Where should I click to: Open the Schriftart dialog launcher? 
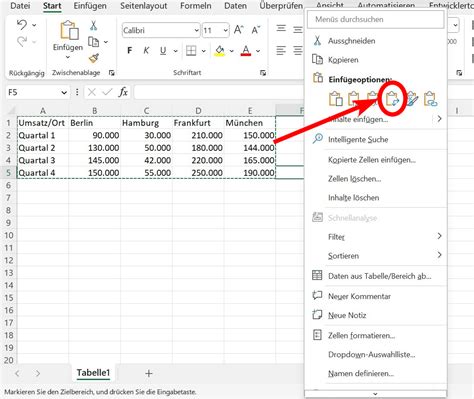tap(263, 73)
